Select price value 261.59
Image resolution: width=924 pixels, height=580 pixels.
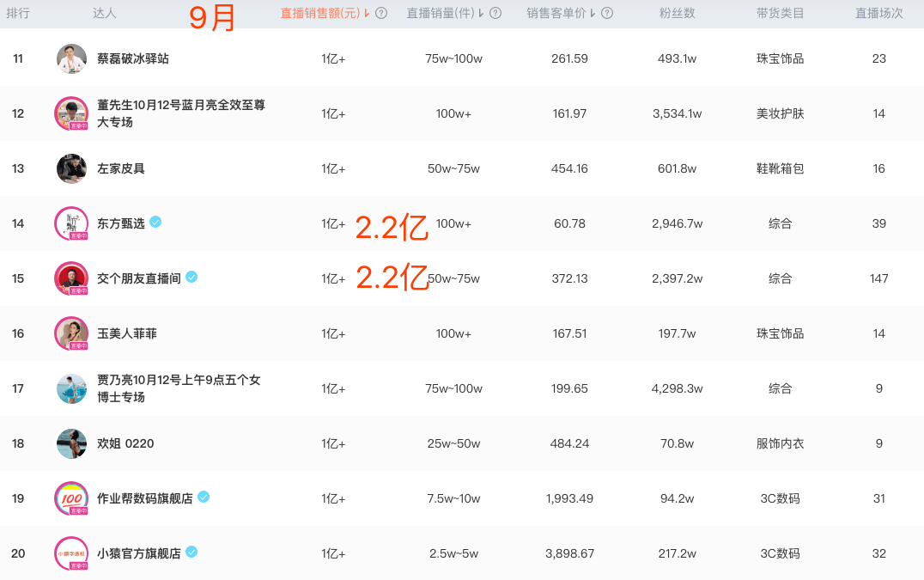[x=570, y=58]
